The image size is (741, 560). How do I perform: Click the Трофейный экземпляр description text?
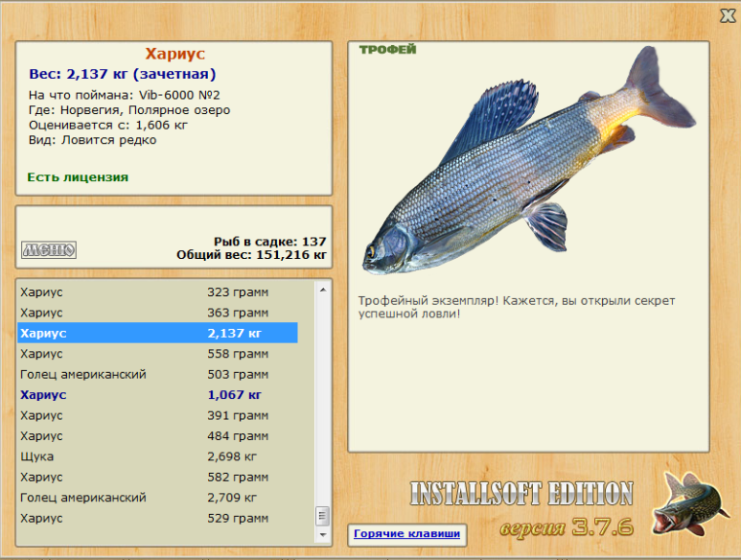point(517,307)
